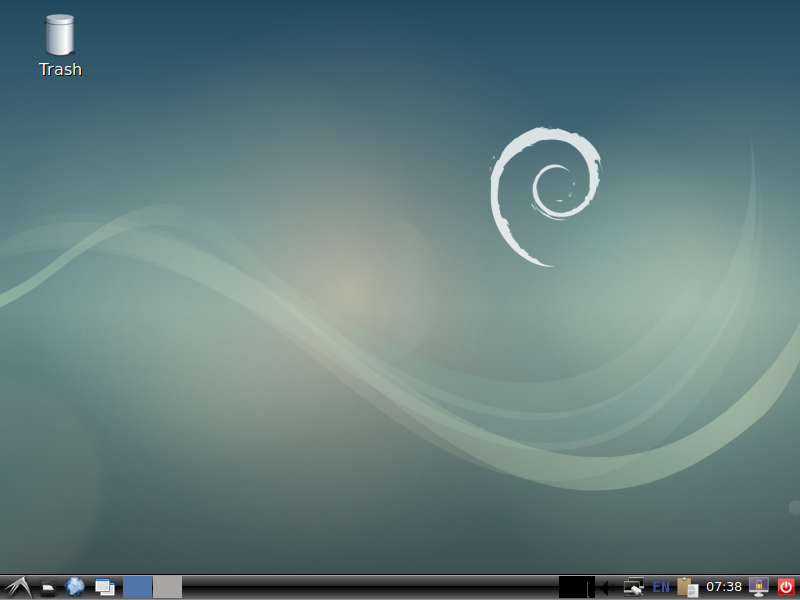Open the web browser globe icon
This screenshot has width=800, height=600.
coord(75,587)
